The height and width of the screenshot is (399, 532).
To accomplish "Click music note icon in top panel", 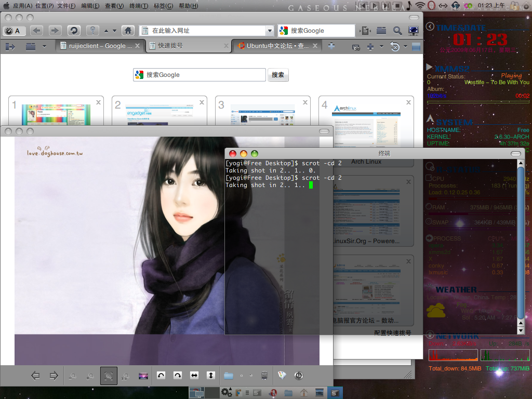I will click(409, 5).
